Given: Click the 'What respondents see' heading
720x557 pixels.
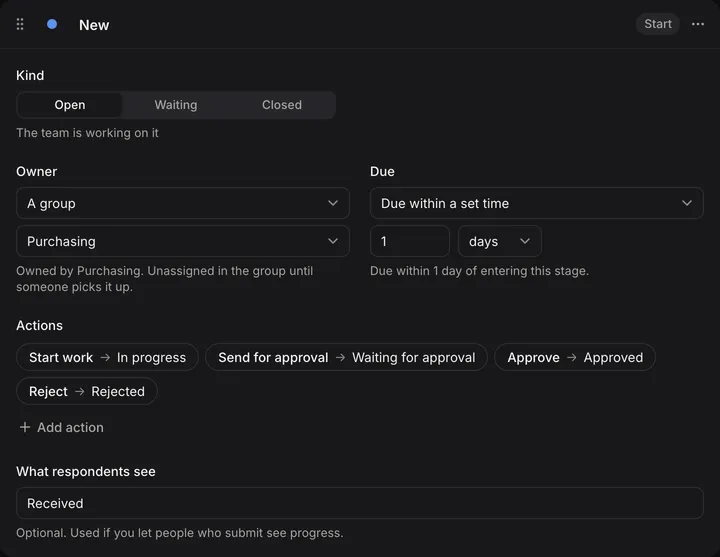Looking at the screenshot, I should (86, 472).
